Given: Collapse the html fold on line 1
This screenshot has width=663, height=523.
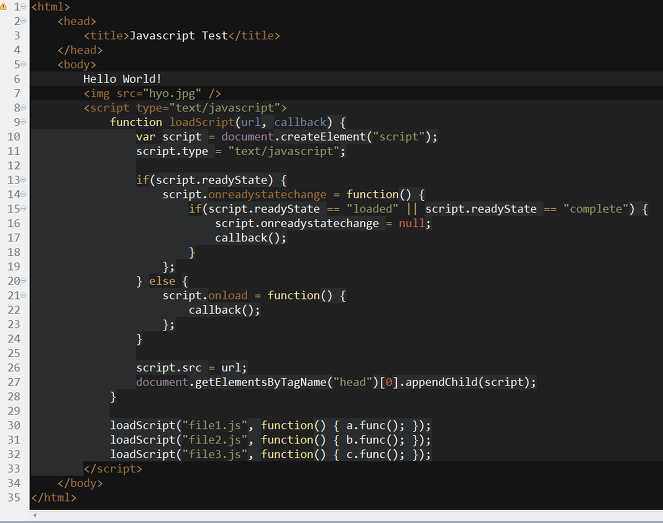Looking at the screenshot, I should [23, 7].
